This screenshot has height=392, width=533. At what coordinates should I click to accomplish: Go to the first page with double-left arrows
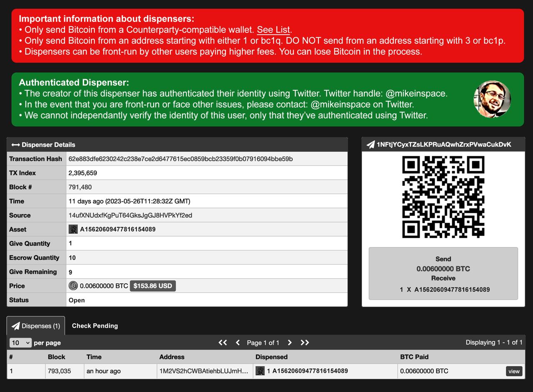[223, 342]
